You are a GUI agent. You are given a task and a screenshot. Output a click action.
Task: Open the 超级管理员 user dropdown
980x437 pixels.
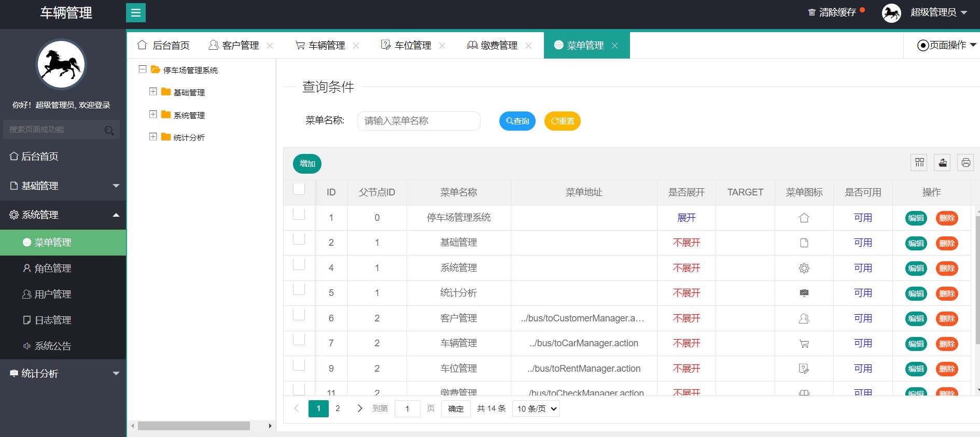tap(939, 12)
